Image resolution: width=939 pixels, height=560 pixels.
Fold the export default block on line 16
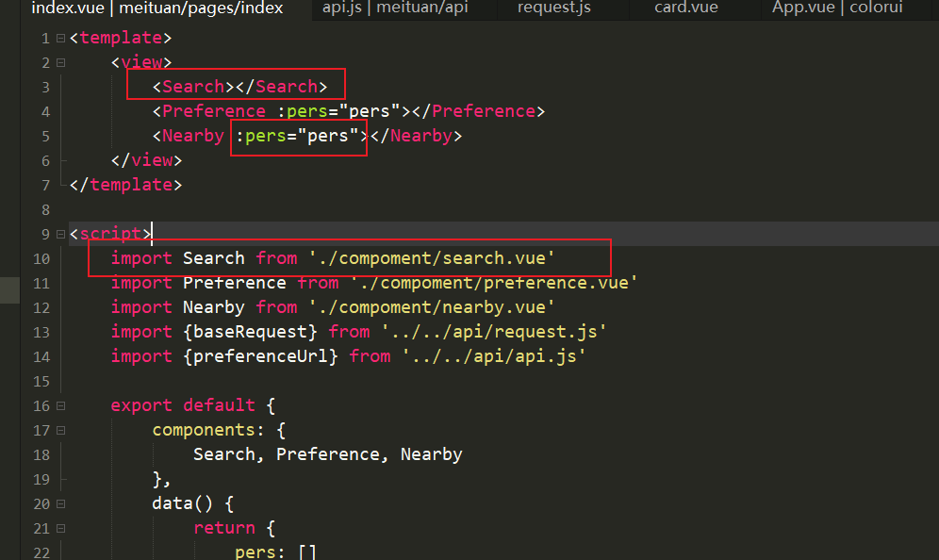(x=60, y=406)
